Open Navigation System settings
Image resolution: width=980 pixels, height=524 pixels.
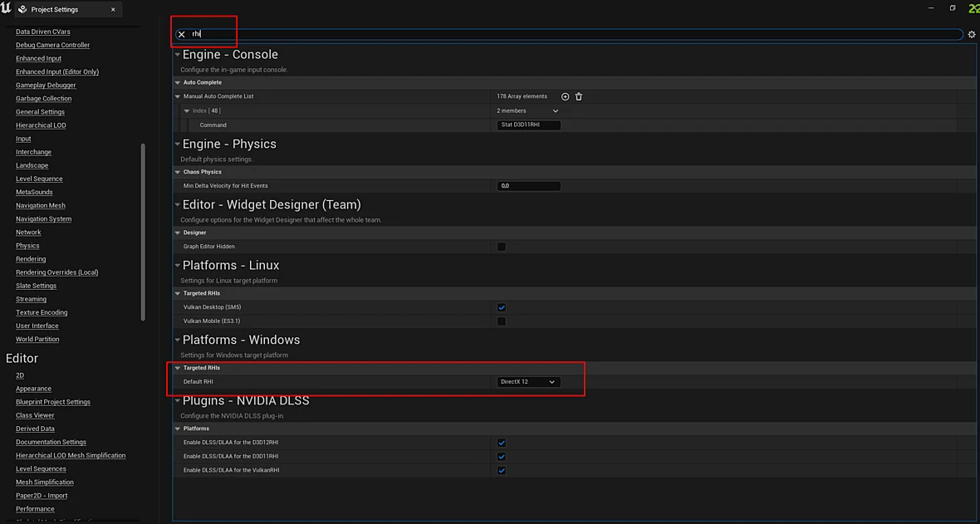[44, 219]
